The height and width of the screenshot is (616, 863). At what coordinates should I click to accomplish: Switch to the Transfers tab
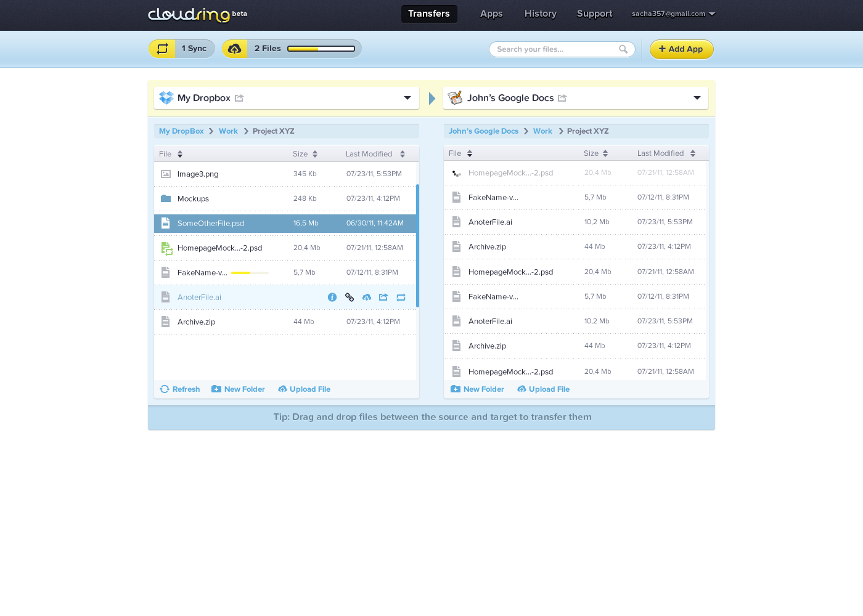click(429, 14)
